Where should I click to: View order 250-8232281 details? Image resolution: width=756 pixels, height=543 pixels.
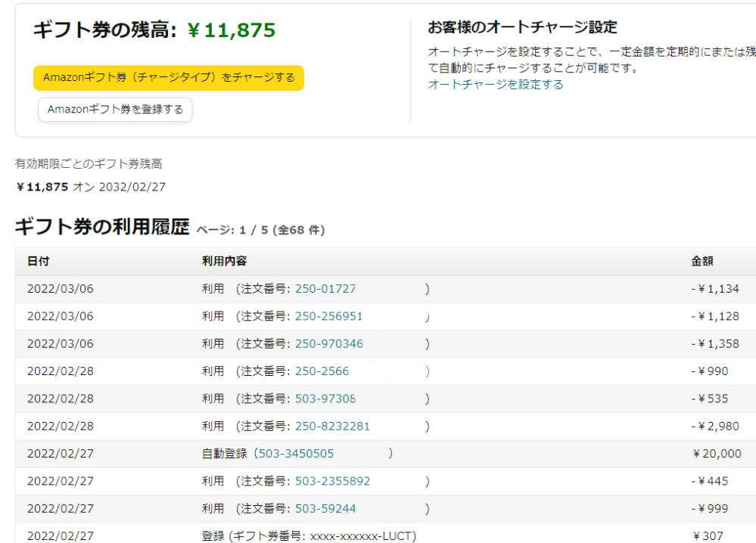(332, 426)
